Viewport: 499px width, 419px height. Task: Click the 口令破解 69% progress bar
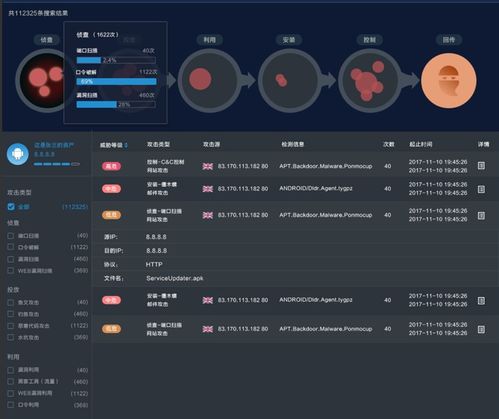116,81
